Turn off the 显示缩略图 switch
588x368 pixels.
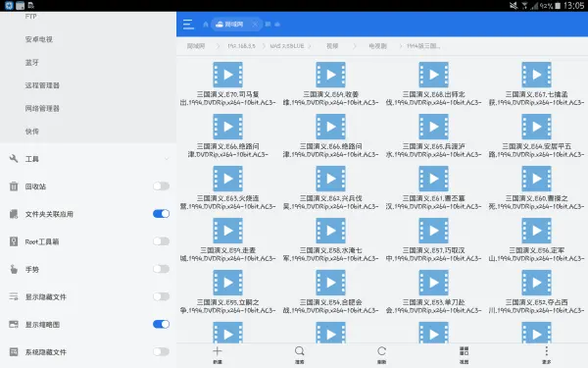pyautogui.click(x=162, y=324)
